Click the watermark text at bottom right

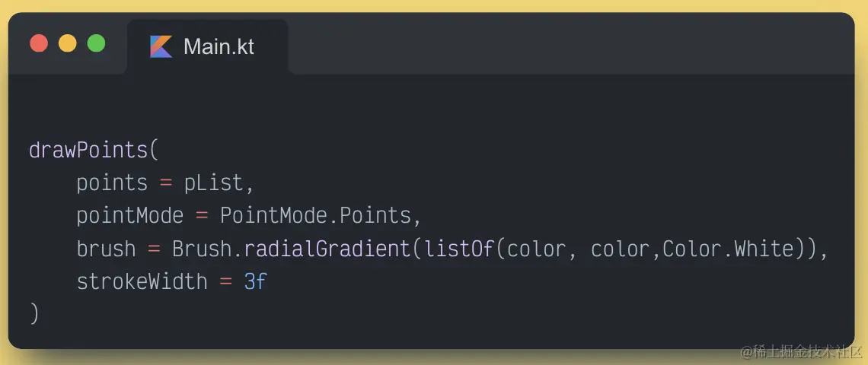[802, 351]
